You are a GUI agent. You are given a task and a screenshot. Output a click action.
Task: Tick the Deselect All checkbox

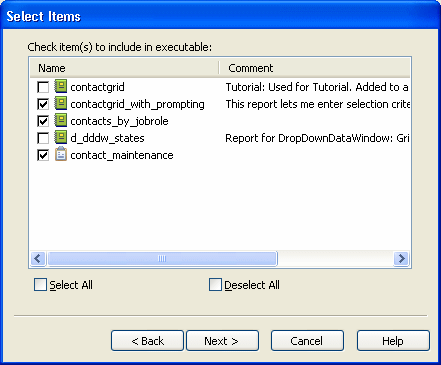point(215,285)
